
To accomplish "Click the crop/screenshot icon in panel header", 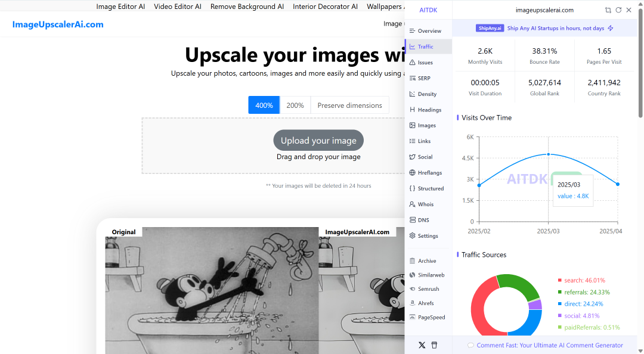I will pyautogui.click(x=608, y=10).
